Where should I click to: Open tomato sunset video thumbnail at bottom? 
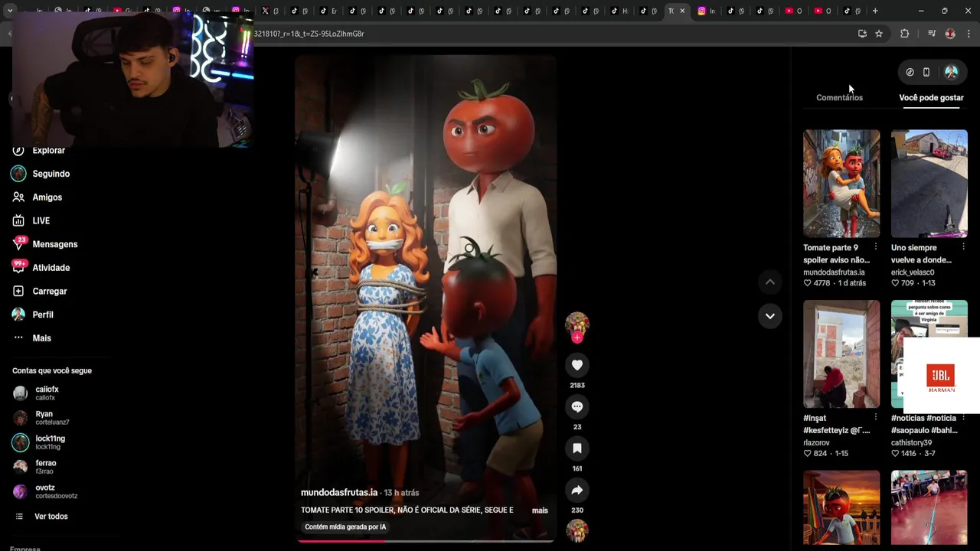(x=841, y=507)
